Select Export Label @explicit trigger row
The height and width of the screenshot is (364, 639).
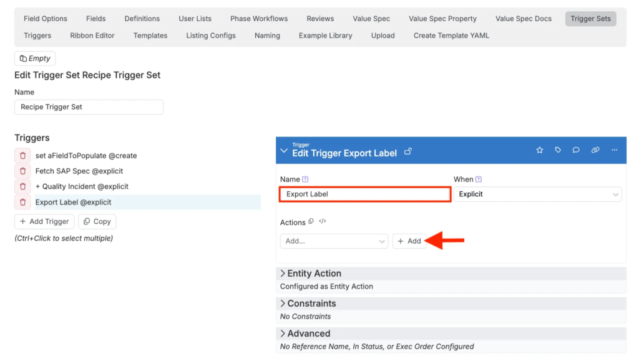(147, 202)
